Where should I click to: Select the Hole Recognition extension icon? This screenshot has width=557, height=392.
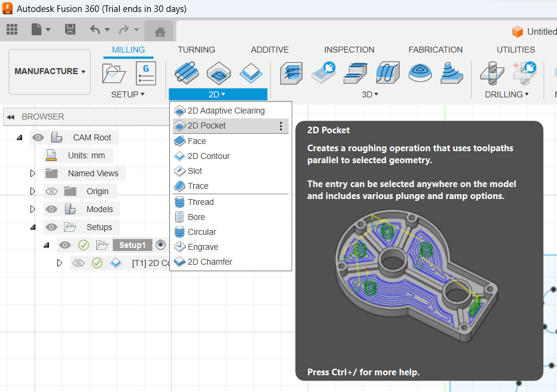pyautogui.click(x=524, y=73)
